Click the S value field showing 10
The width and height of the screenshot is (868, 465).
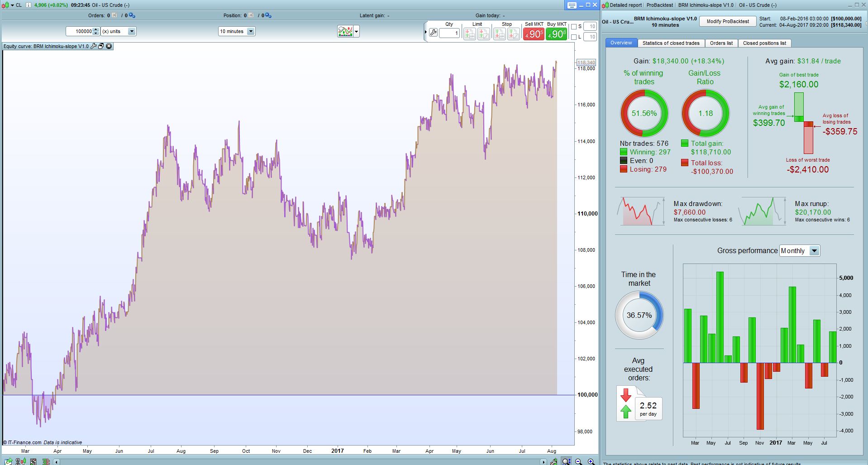click(x=590, y=27)
